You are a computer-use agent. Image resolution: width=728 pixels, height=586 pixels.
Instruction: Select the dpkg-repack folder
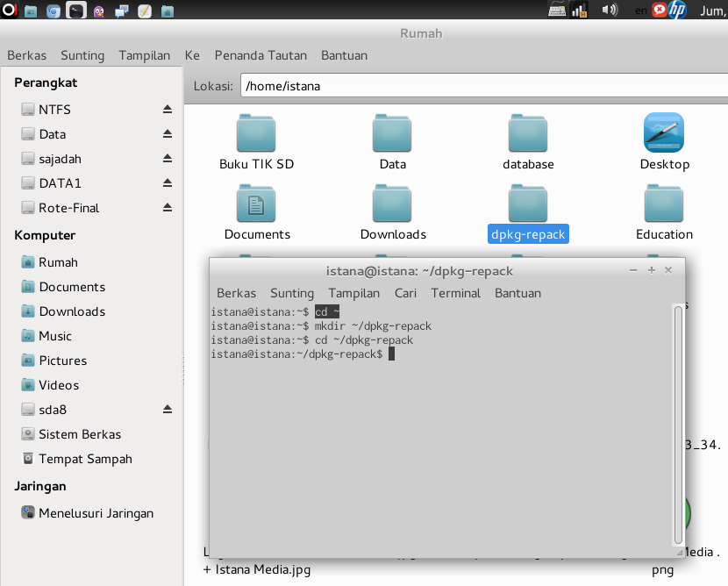pos(528,213)
